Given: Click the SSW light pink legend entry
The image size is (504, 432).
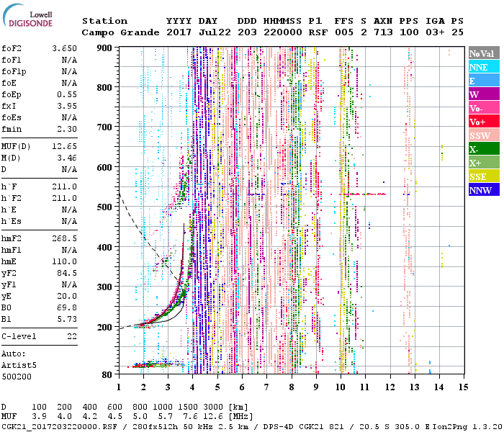Looking at the screenshot, I should 483,135.
